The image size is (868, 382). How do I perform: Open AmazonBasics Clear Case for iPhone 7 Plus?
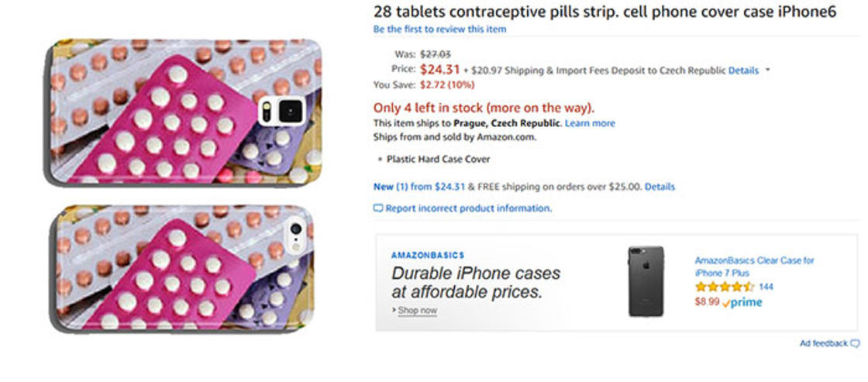(x=754, y=267)
